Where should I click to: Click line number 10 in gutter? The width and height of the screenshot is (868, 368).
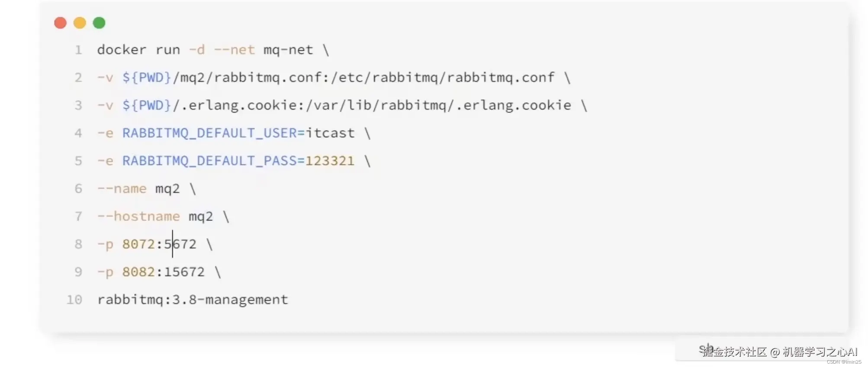74,300
